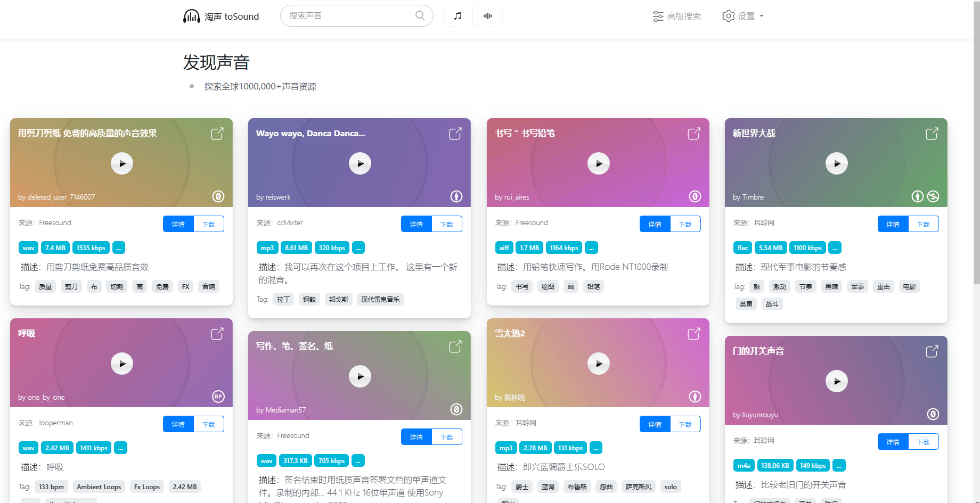Expand ellipsis badge next to 1100 kbps
Image resolution: width=980 pixels, height=503 pixels.
(x=835, y=248)
